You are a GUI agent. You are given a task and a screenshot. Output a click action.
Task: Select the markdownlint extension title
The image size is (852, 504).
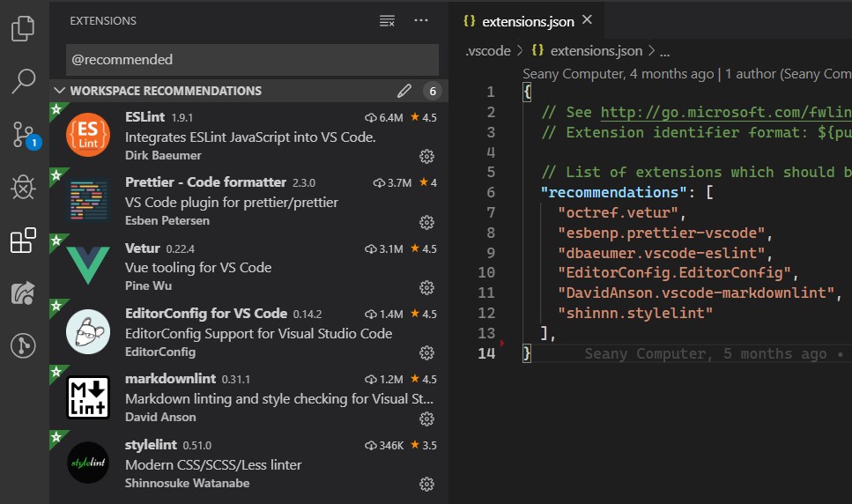click(x=170, y=379)
